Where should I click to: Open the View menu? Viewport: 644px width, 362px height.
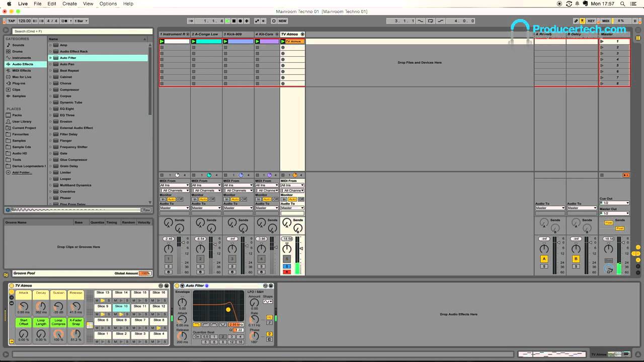click(88, 4)
